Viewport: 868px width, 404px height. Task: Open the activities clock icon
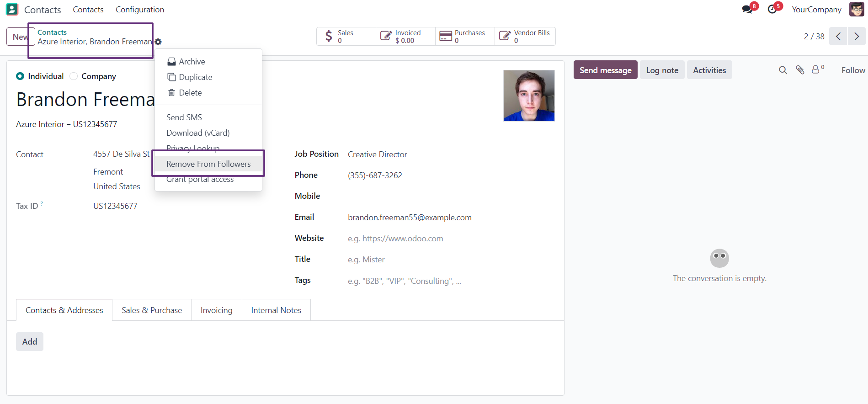point(772,9)
